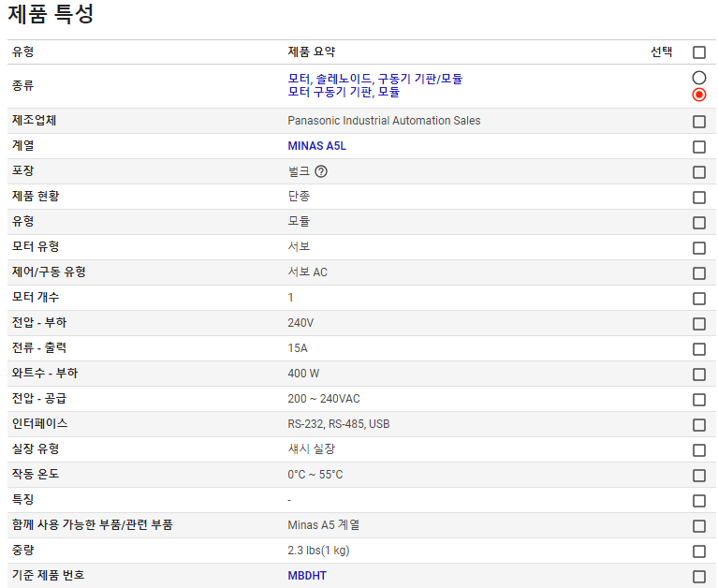Click the help icon next to 벌크
718x588 pixels.
(x=321, y=171)
